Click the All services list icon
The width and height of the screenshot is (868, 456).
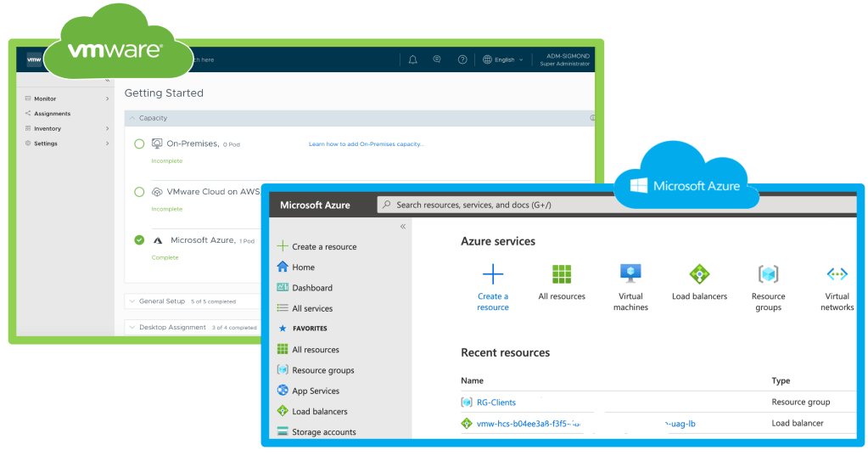pyautogui.click(x=283, y=308)
